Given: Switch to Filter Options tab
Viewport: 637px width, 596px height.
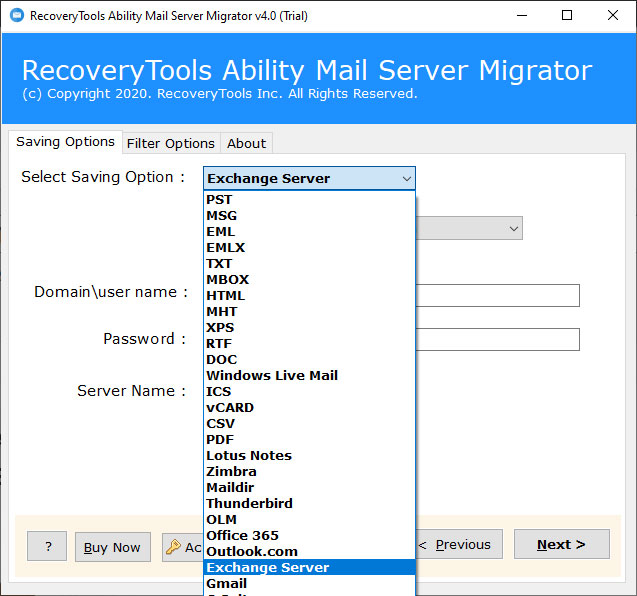Looking at the screenshot, I should point(170,143).
